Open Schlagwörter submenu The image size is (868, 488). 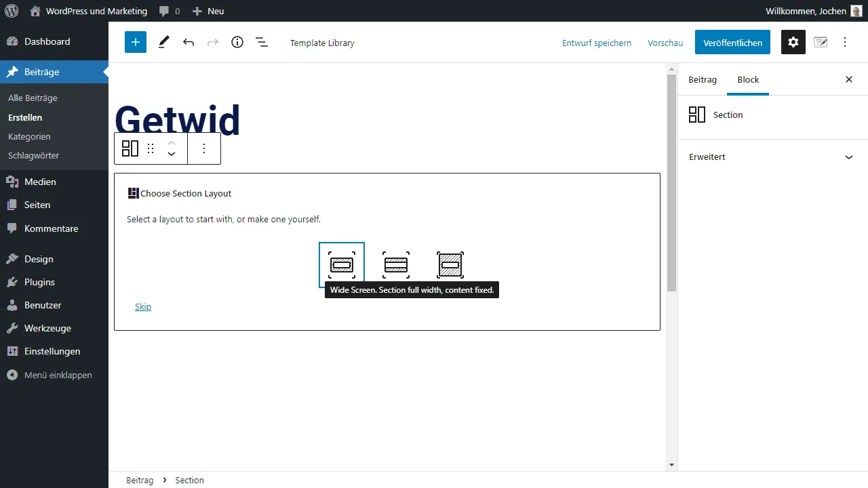coord(33,155)
